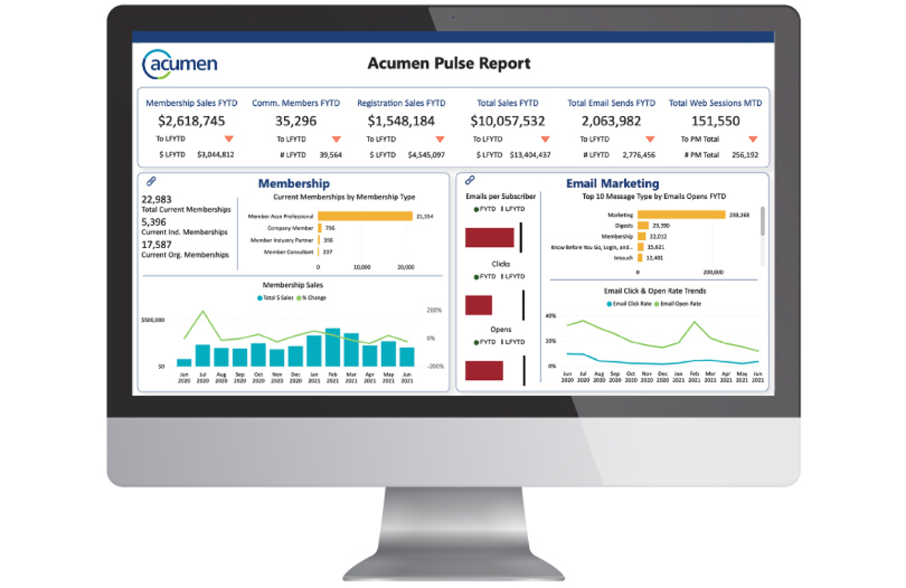Viewport: 906px width, 588px height.
Task: Click the Email Click Rate legend marker
Action: (x=610, y=303)
